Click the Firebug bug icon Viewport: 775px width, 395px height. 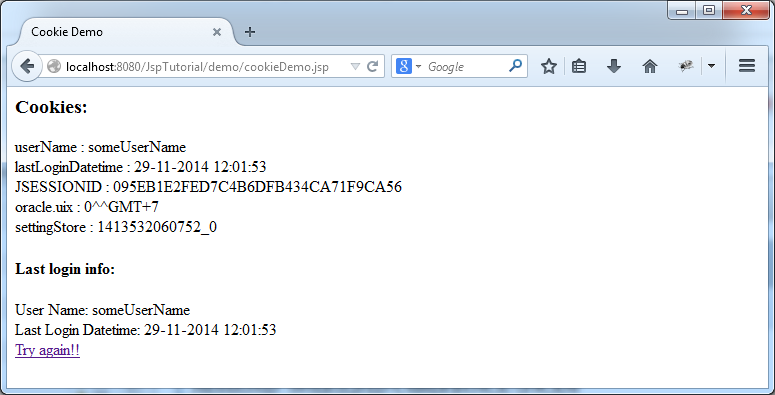pyautogui.click(x=686, y=66)
